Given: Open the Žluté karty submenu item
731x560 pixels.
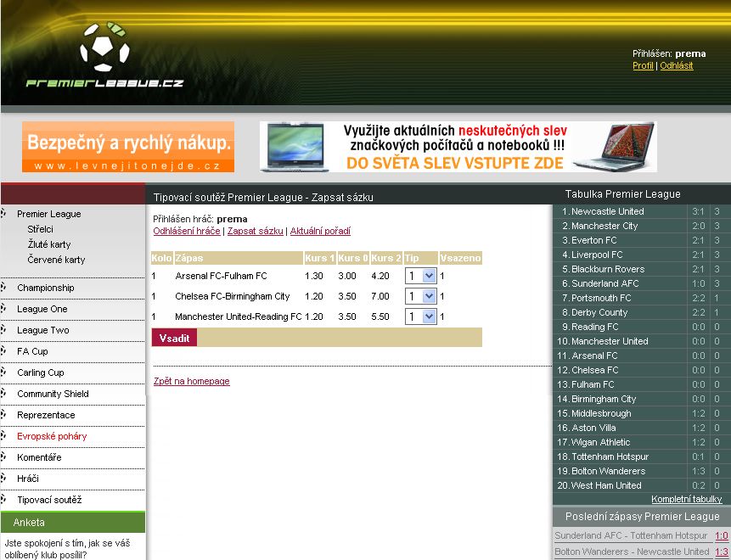Looking at the screenshot, I should 49,244.
